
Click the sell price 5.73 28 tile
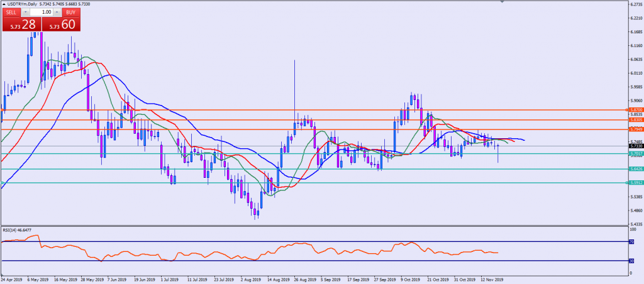20,24
